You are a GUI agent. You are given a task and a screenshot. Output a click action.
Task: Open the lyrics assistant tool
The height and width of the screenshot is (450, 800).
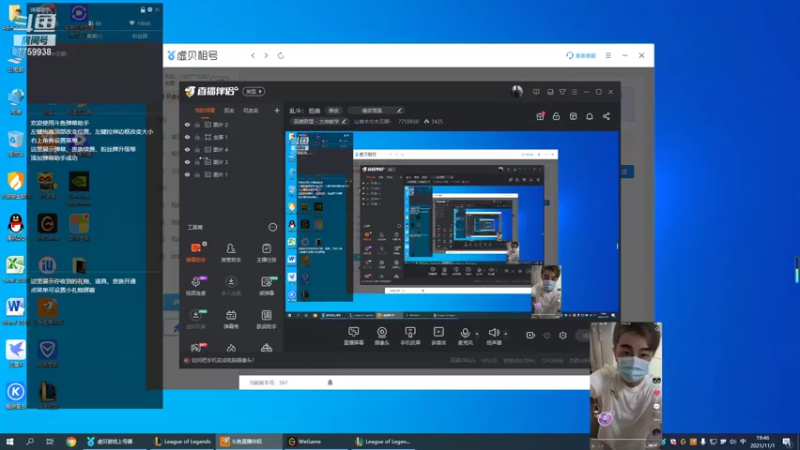(x=266, y=319)
